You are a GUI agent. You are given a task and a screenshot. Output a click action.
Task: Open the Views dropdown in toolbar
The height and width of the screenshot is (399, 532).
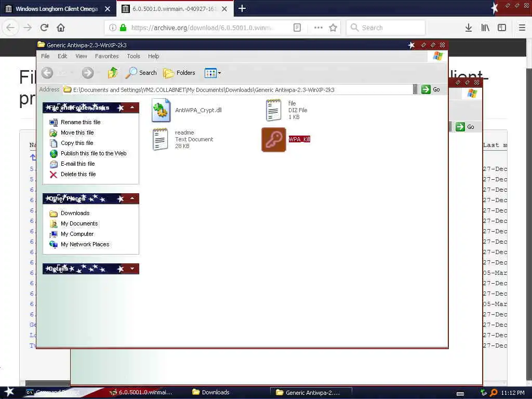click(212, 73)
